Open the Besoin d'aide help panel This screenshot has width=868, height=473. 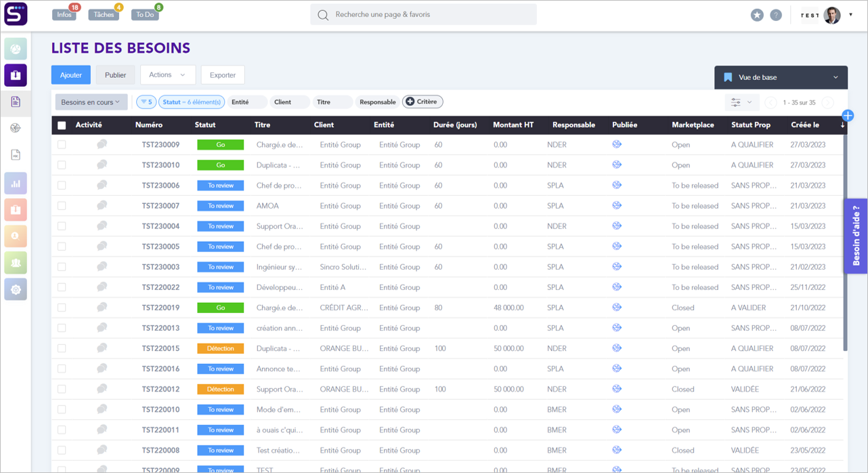tap(856, 235)
